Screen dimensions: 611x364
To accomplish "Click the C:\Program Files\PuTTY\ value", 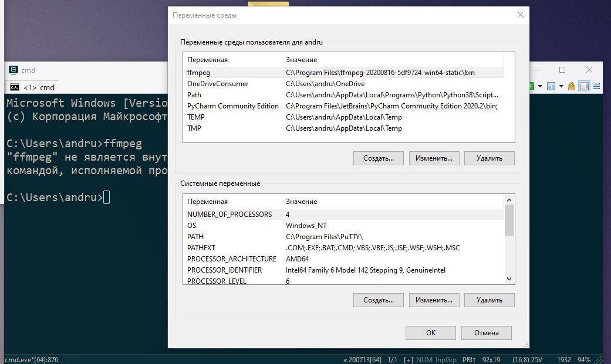I will coord(324,237).
